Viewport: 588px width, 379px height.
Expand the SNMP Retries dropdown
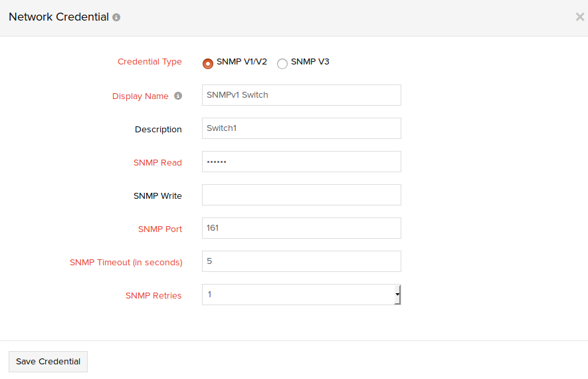[x=397, y=294]
